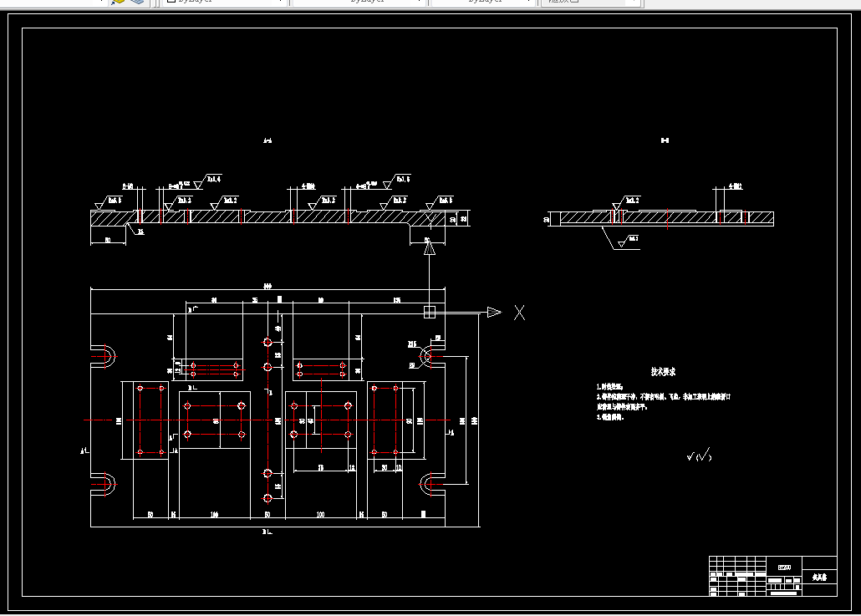Select the 技术要求 heading text
861x616 pixels.
click(x=663, y=372)
